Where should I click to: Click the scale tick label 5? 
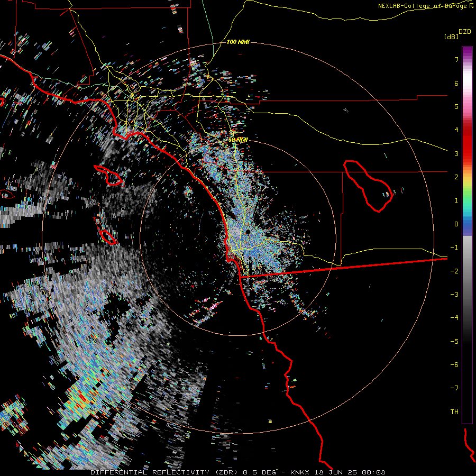[x=456, y=106]
